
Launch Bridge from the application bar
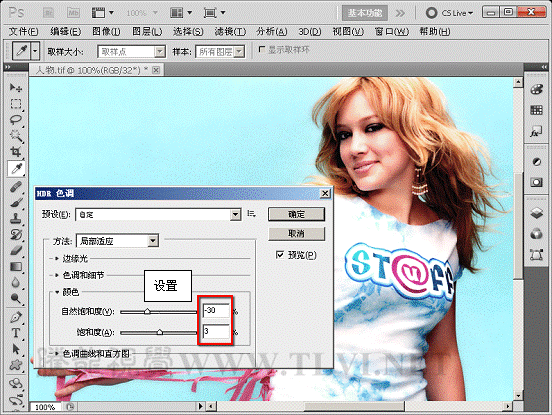pyautogui.click(x=48, y=13)
